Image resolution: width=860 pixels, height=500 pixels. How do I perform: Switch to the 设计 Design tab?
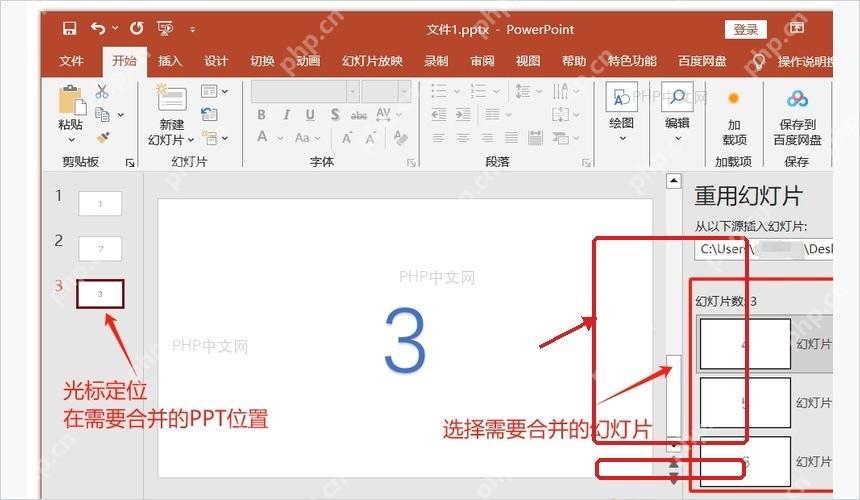(216, 61)
